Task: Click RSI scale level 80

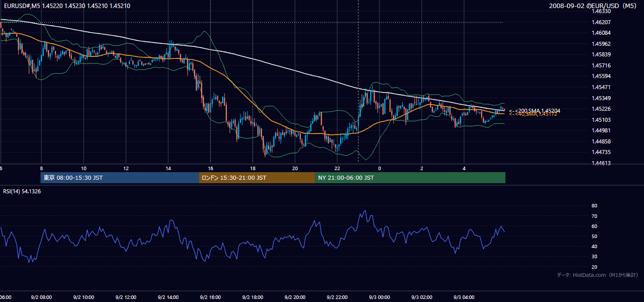Action: click(594, 206)
